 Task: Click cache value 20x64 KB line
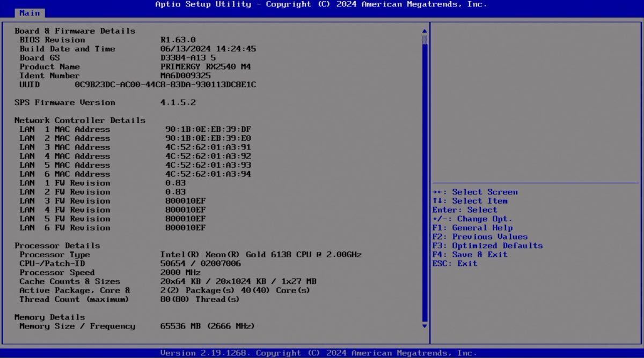click(x=238, y=281)
